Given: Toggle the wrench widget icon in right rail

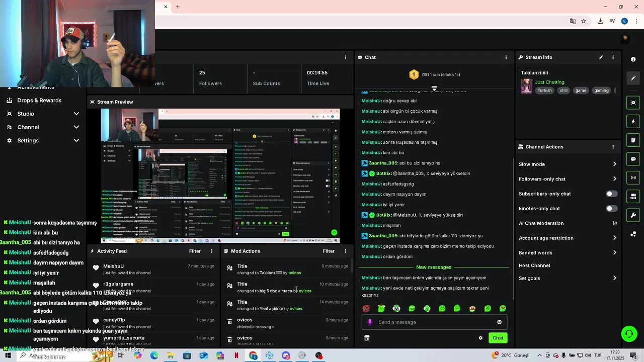Looking at the screenshot, I should 633,215.
